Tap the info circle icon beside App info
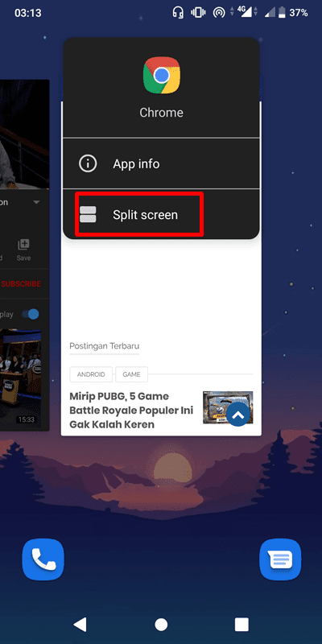322x644 pixels. click(x=88, y=164)
